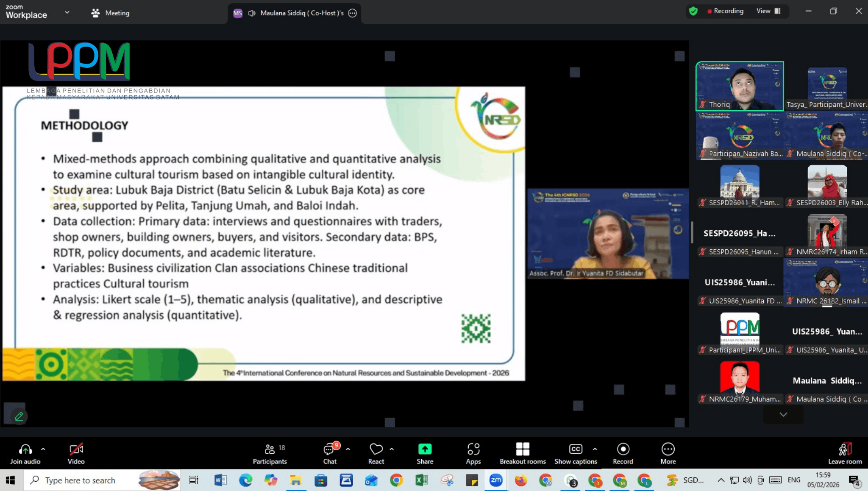Open the Apps menu
This screenshot has height=491, width=868.
click(473, 454)
